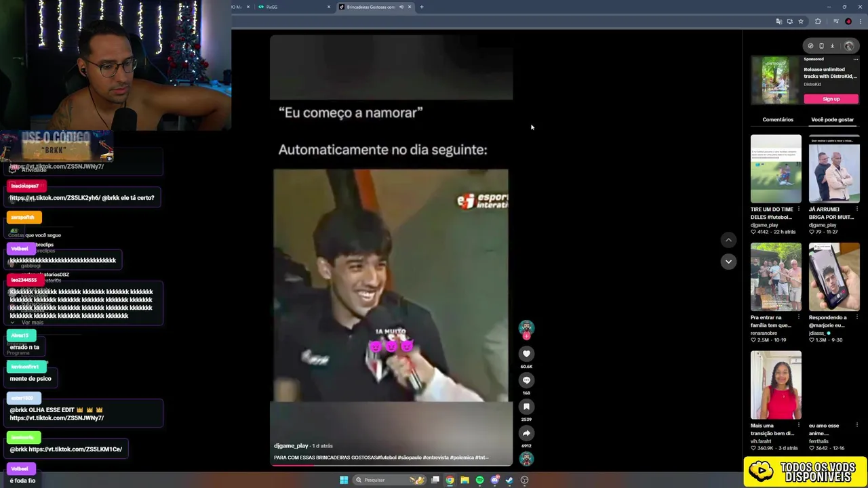Open the TIRE UM DO TIME DELES video thumbnail
868x488 pixels.
776,168
